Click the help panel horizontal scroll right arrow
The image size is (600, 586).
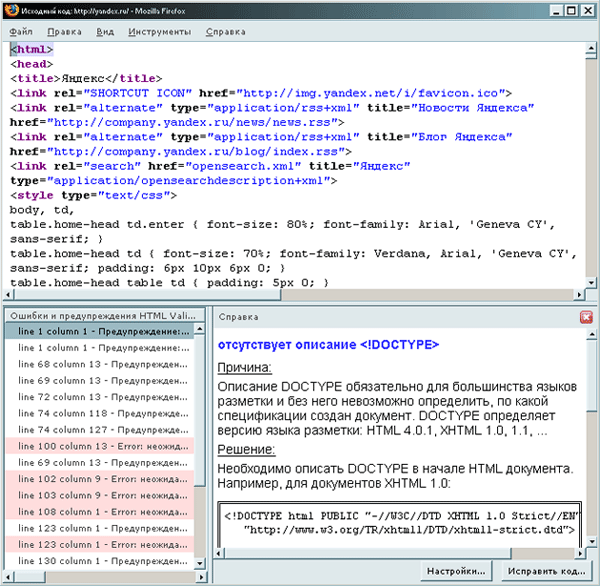580,553
